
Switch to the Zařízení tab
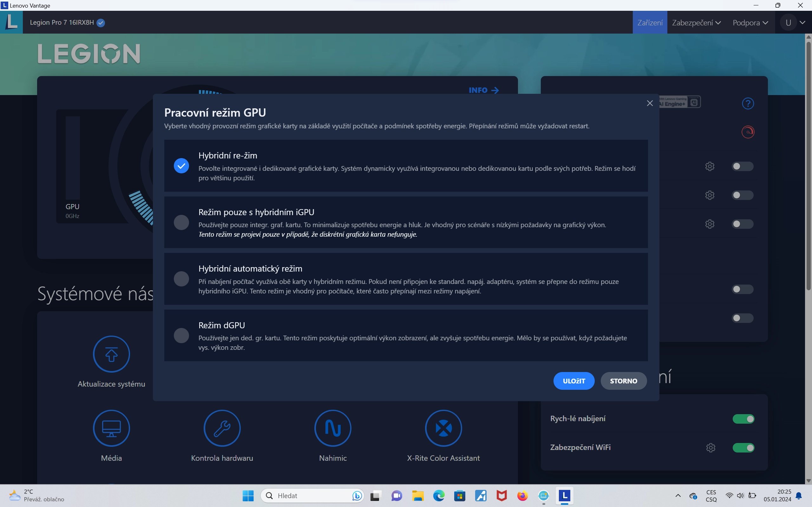click(650, 22)
